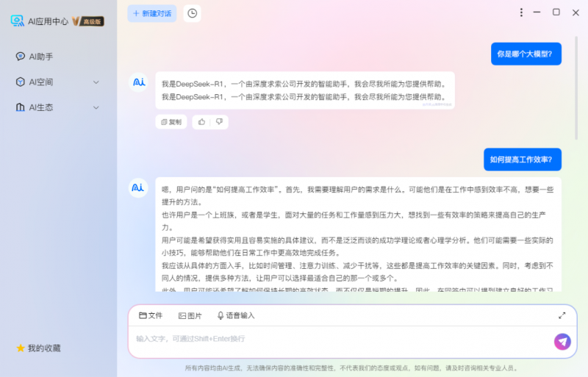Image resolution: width=588 pixels, height=377 pixels.
Task: Click the first line 我是DeepSeek-R1 reply text
Action: pyautogui.click(x=304, y=84)
